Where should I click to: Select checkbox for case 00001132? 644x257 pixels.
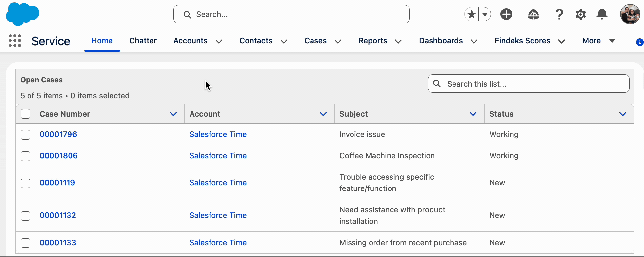[x=25, y=216]
